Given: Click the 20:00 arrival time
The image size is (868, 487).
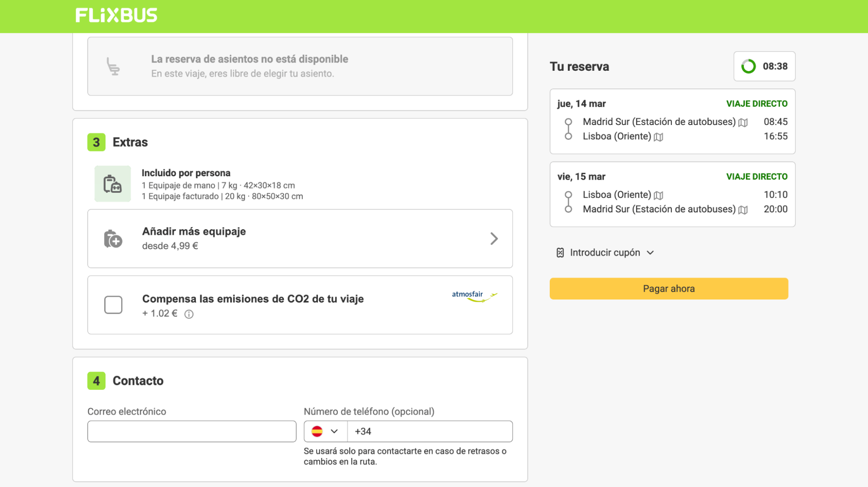Looking at the screenshot, I should click(x=776, y=209).
